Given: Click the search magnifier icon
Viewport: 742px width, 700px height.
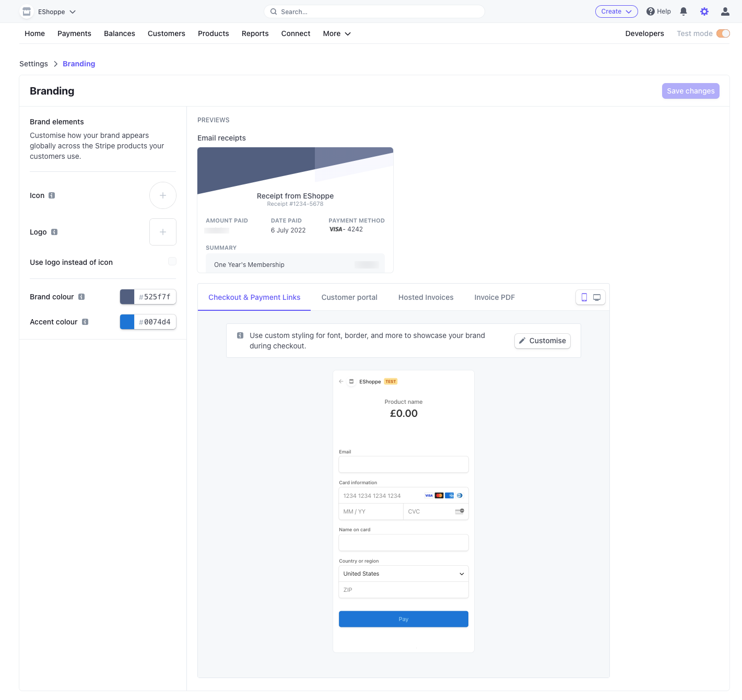Looking at the screenshot, I should (274, 11).
